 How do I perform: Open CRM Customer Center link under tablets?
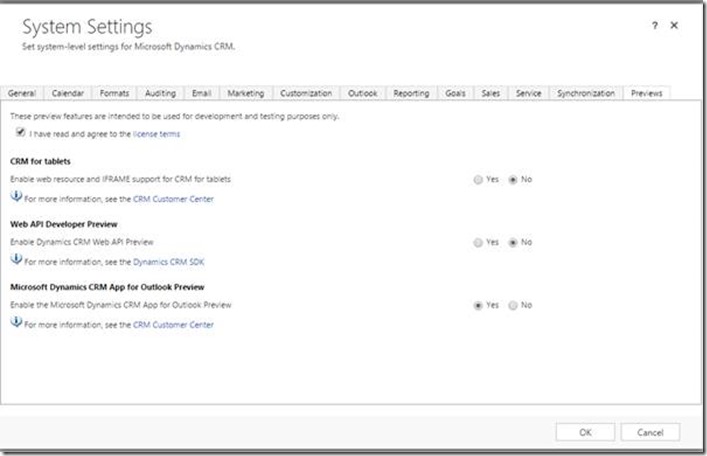point(173,199)
